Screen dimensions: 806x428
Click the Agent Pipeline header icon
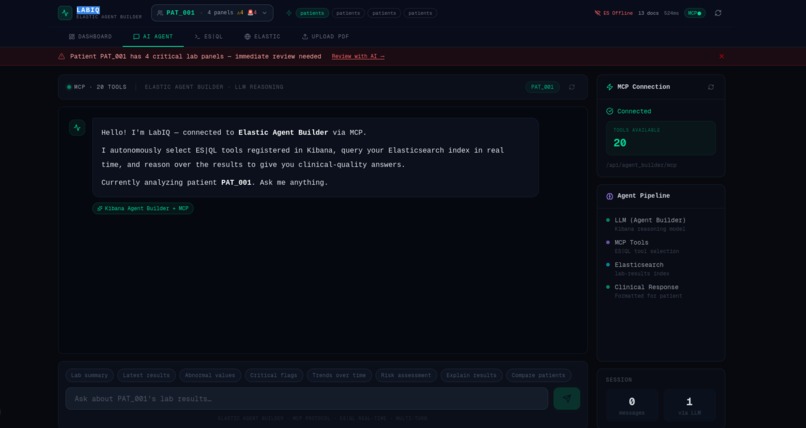tap(610, 196)
